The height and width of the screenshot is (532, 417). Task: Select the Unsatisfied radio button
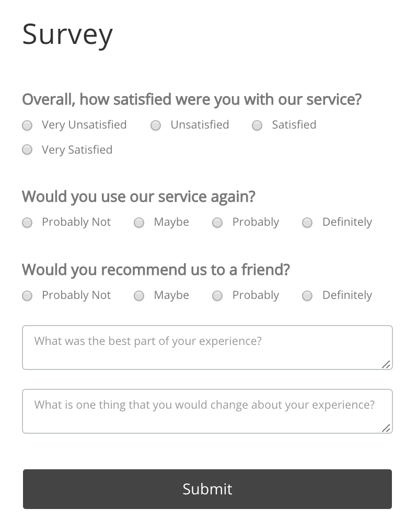[x=156, y=125]
